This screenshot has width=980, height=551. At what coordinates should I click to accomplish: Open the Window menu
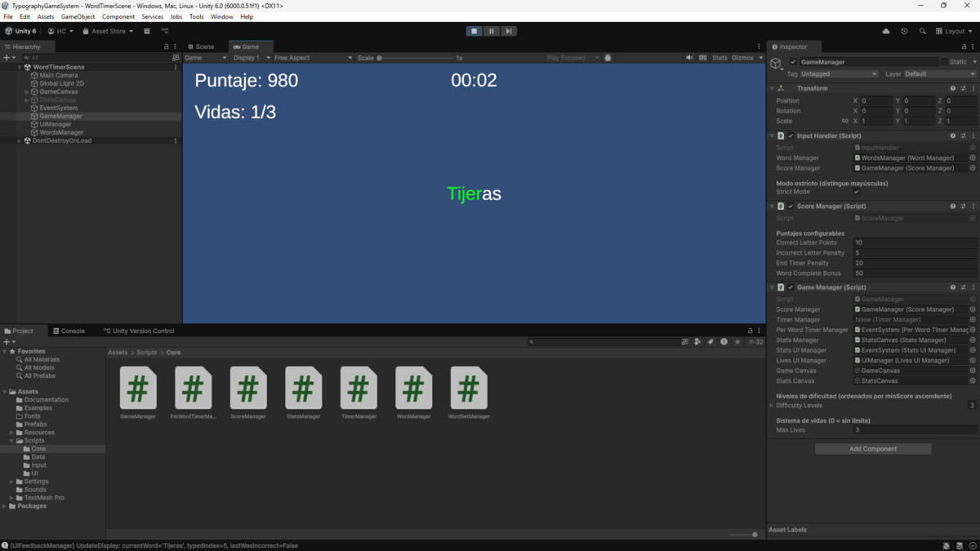tap(221, 16)
